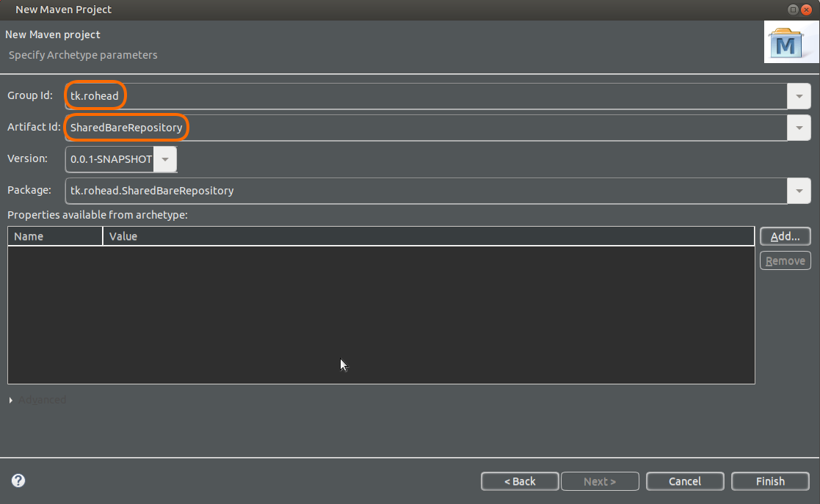Go back with the < Back button
The width and height of the screenshot is (820, 504).
coord(520,481)
